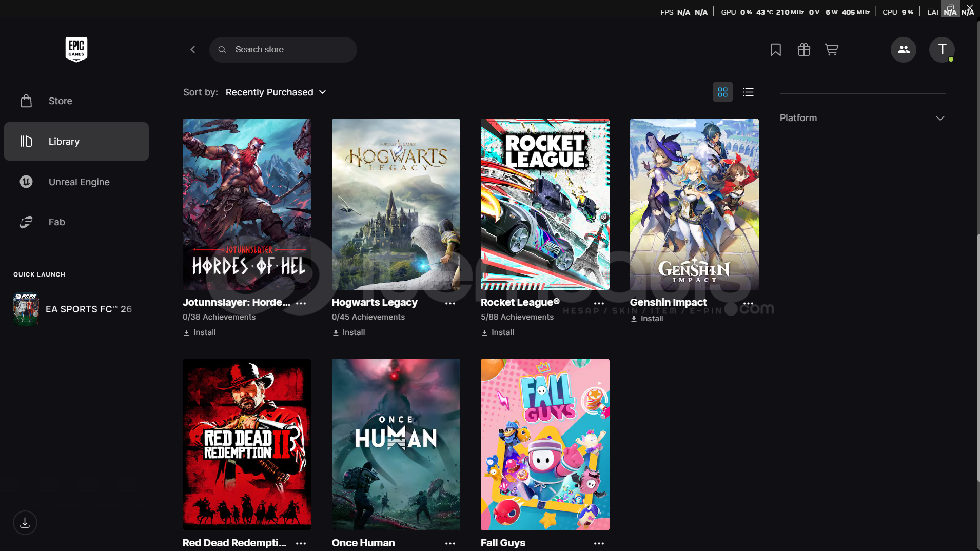Click the Jotunnslayer: Horde... title
Screen dimensions: 980x551
point(237,303)
